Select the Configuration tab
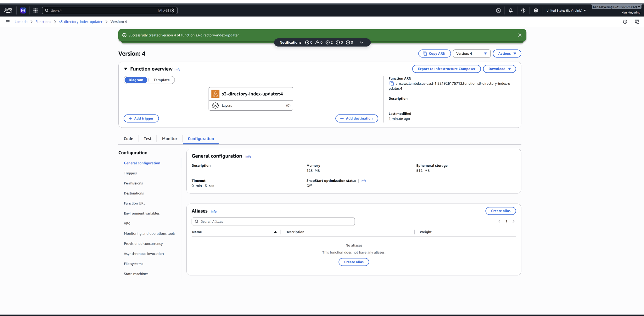Image resolution: width=644 pixels, height=316 pixels. click(201, 139)
